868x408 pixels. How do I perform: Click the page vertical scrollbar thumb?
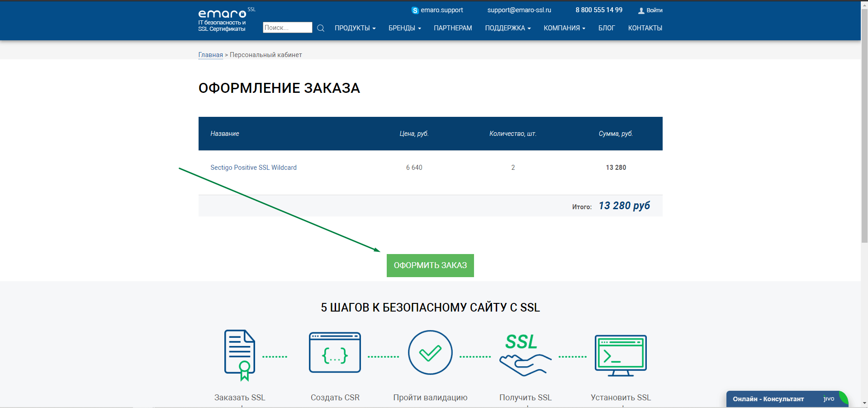pos(864,125)
